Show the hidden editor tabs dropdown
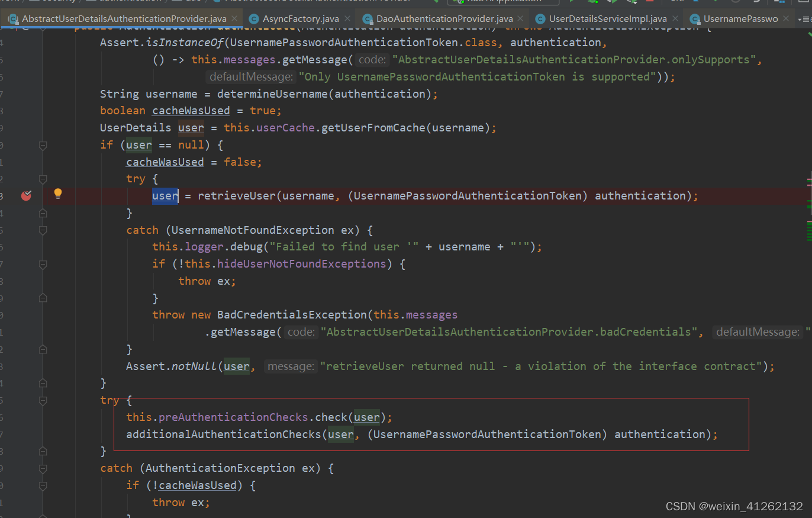Screen dimensions: 812x518 pyautogui.click(x=803, y=19)
